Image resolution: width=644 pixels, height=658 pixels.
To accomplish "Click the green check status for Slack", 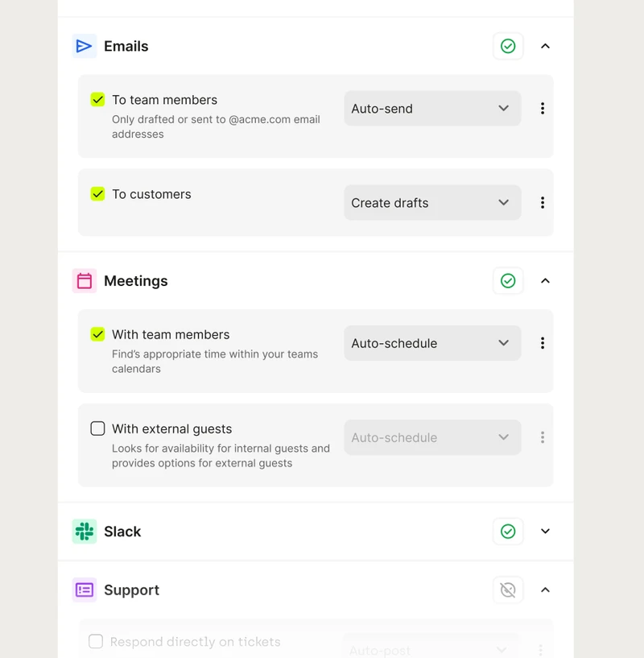I will pyautogui.click(x=508, y=532).
